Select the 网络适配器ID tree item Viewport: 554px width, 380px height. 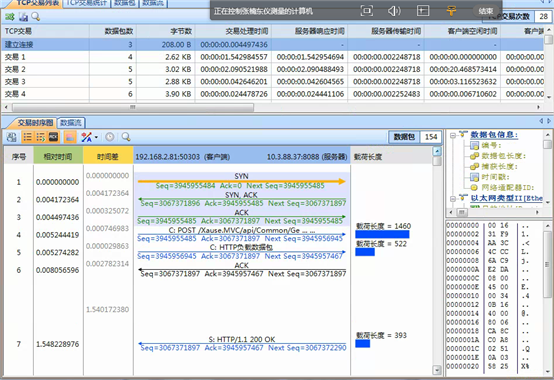click(502, 188)
